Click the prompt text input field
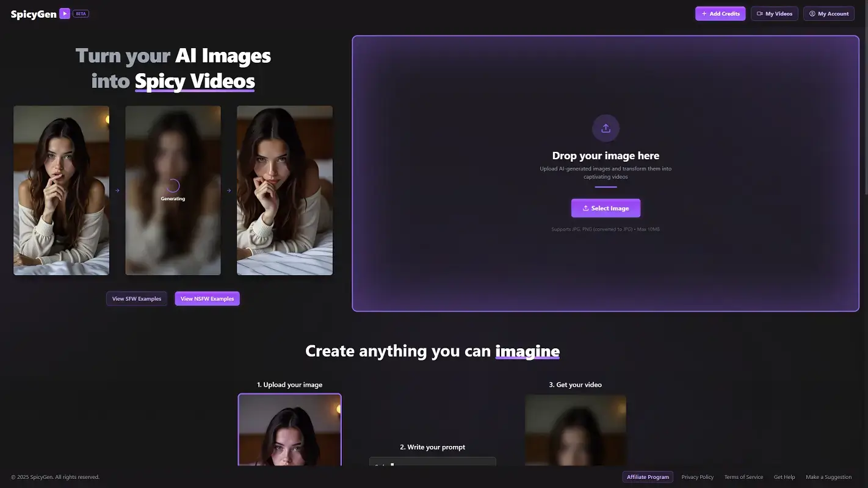The height and width of the screenshot is (488, 868). (432, 462)
